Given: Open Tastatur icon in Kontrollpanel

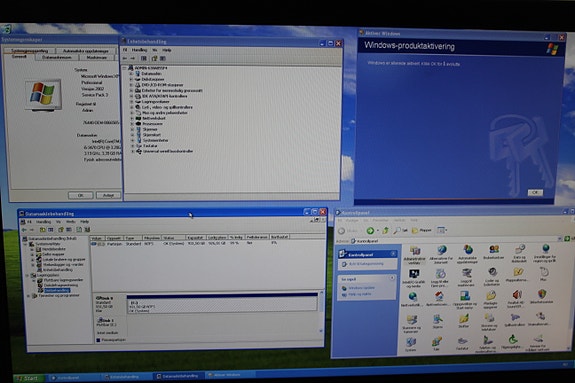Looking at the screenshot, I should (462, 344).
